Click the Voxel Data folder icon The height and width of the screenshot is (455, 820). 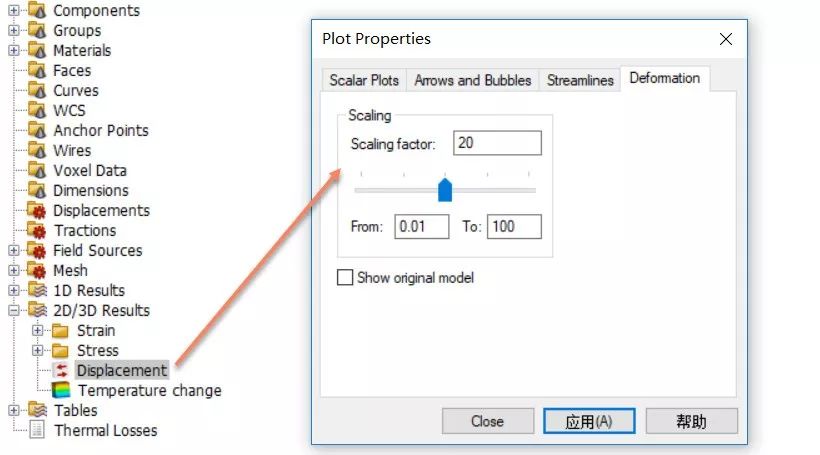37,170
